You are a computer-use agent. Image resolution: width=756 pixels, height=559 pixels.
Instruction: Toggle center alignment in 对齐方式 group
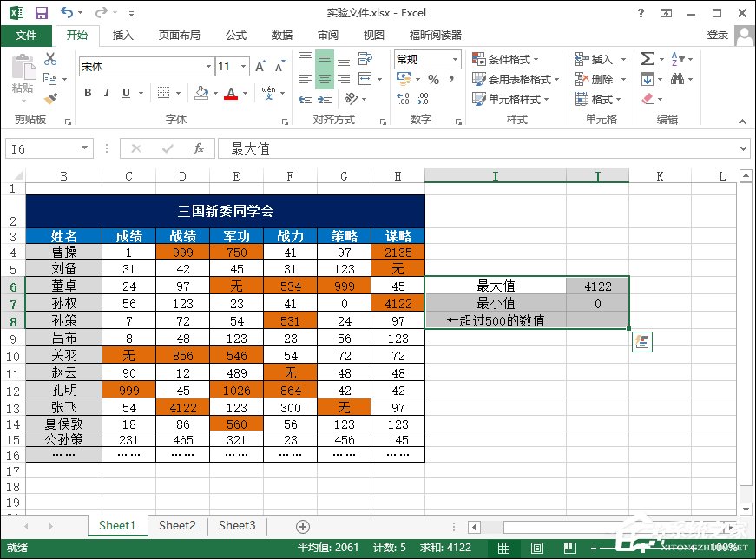click(325, 80)
